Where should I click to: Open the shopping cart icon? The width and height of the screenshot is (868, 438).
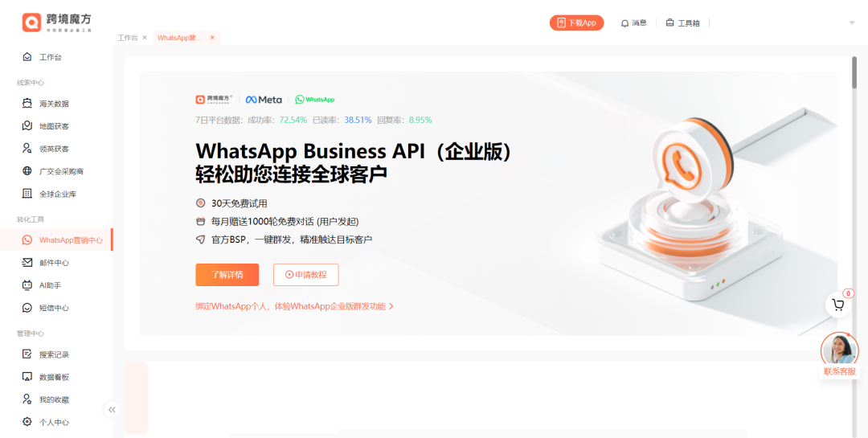(838, 305)
